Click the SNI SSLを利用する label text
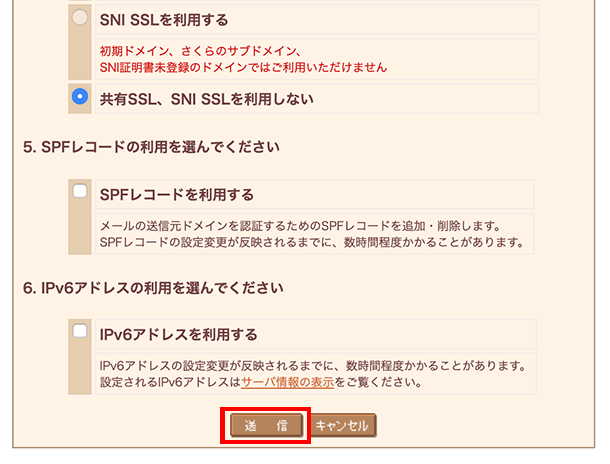The image size is (610, 464). click(164, 20)
